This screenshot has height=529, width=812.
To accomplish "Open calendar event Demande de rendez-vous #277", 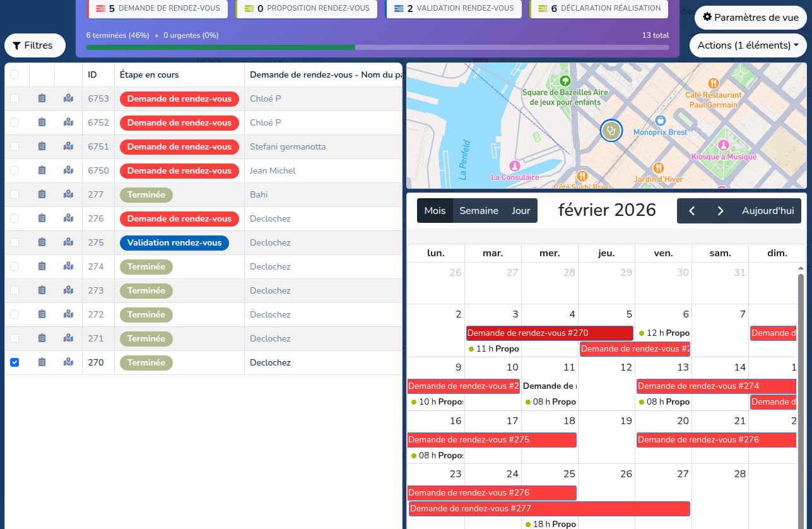I will click(x=550, y=508).
